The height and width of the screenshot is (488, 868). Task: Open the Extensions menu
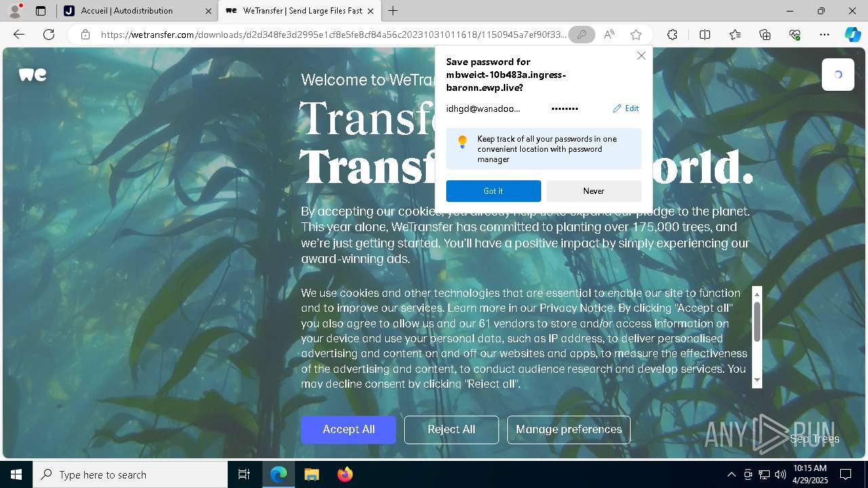(x=672, y=35)
